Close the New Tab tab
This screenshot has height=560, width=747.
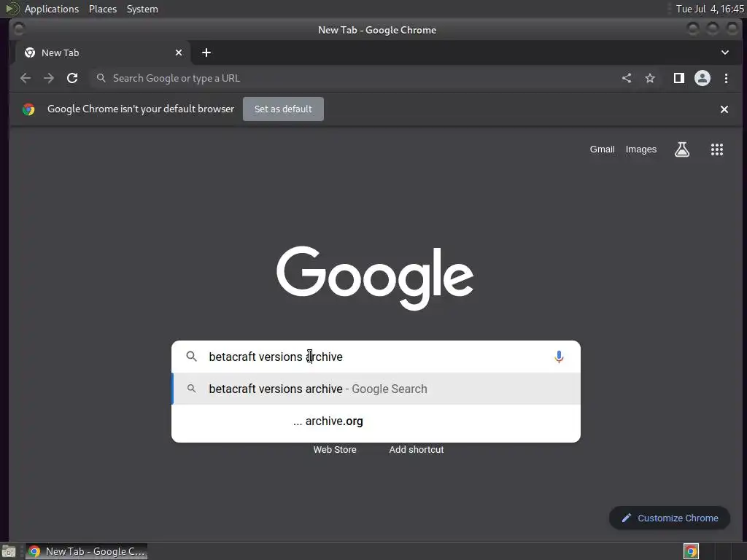(x=179, y=52)
